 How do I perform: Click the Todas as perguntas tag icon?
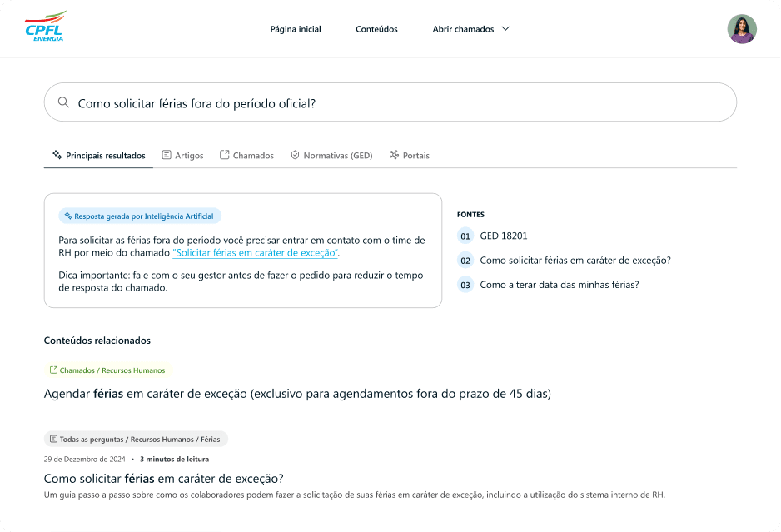point(53,439)
